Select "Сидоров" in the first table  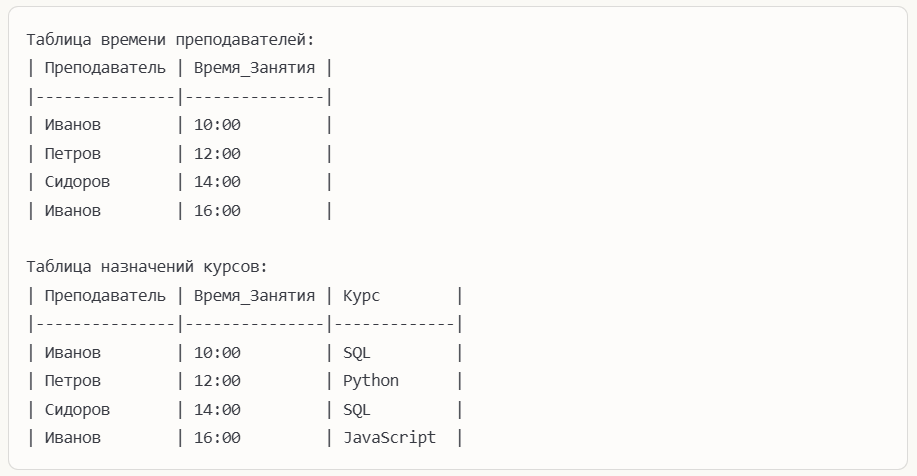click(77, 182)
